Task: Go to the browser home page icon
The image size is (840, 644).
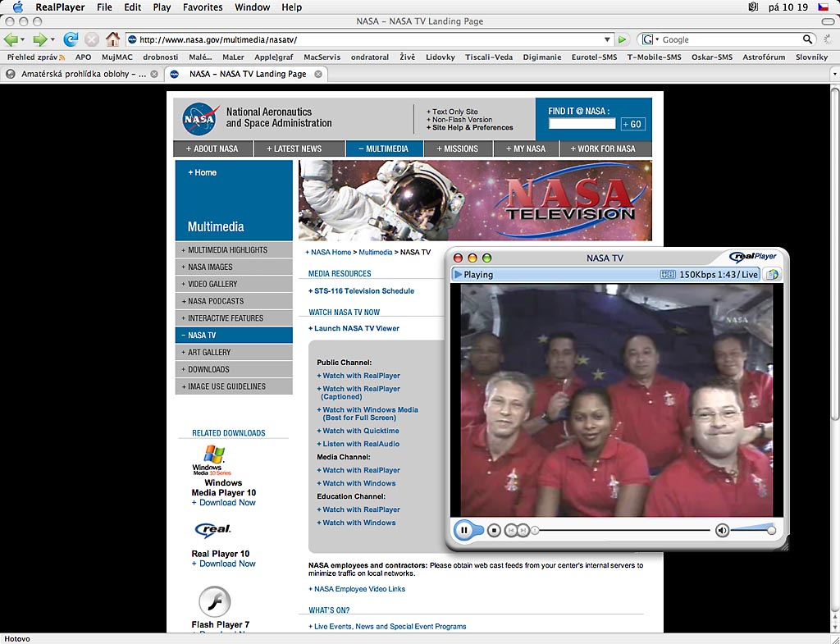Action: coord(112,39)
